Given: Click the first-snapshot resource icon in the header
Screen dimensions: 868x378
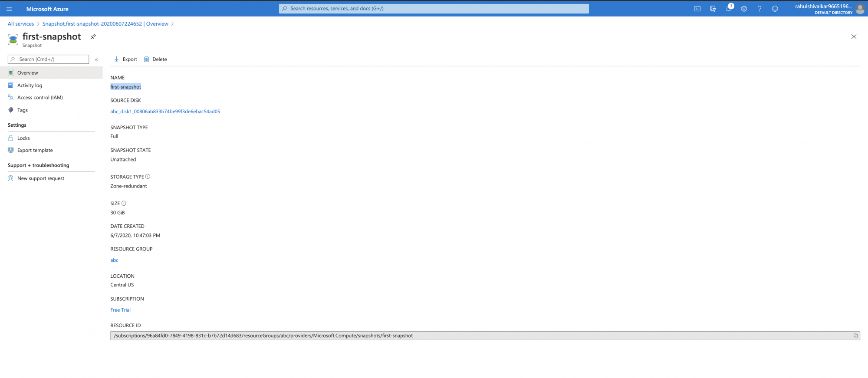Looking at the screenshot, I should pyautogui.click(x=13, y=40).
